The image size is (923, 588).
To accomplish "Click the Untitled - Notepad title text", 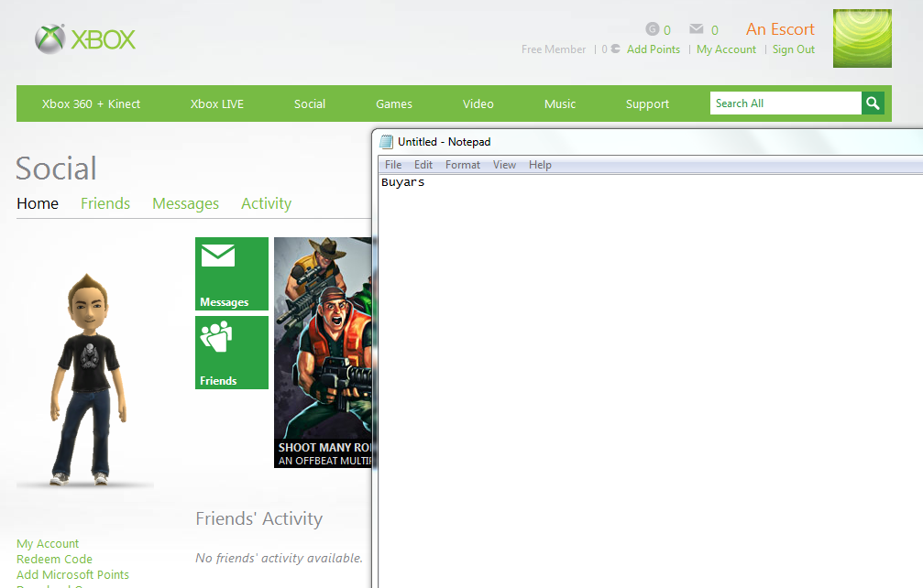I will click(444, 142).
